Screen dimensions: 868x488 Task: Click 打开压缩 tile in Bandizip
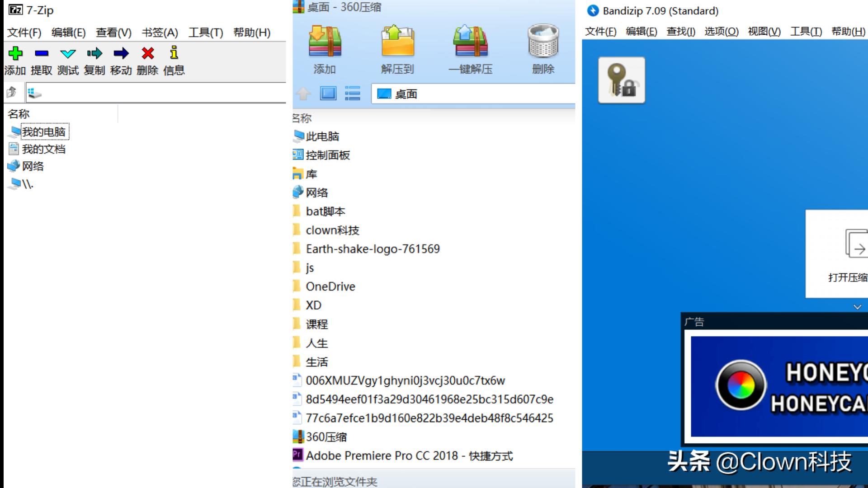(x=837, y=254)
